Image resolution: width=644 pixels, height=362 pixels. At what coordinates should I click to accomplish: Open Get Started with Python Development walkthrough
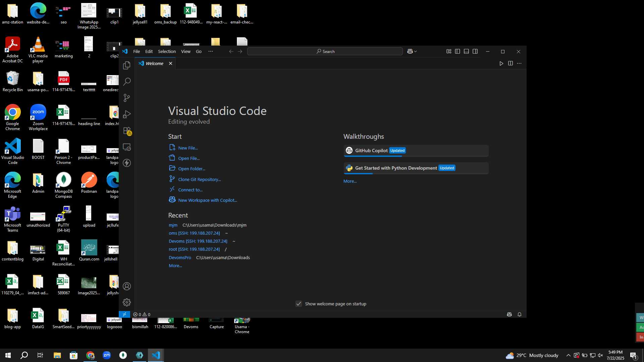pos(416,168)
